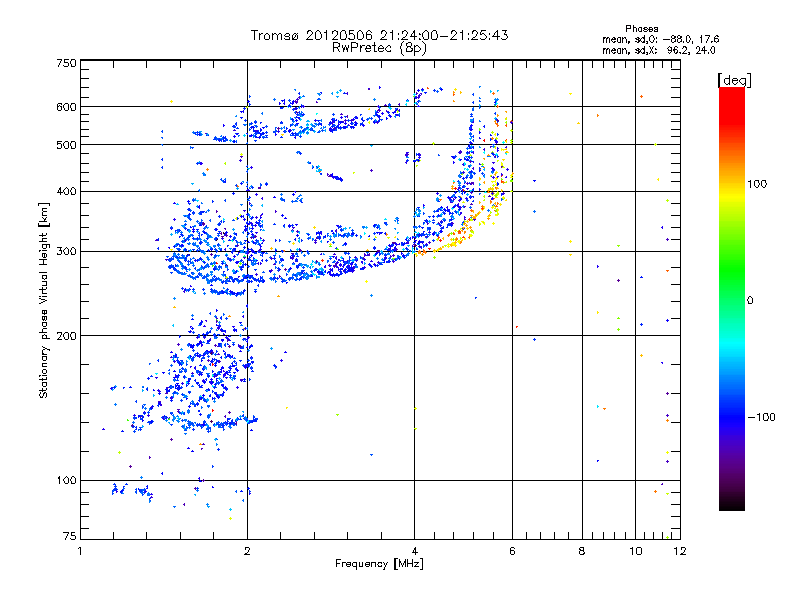Click the 'Frequency [MHz]' axis title
Viewport: 800px width, 600px height.
point(379,564)
